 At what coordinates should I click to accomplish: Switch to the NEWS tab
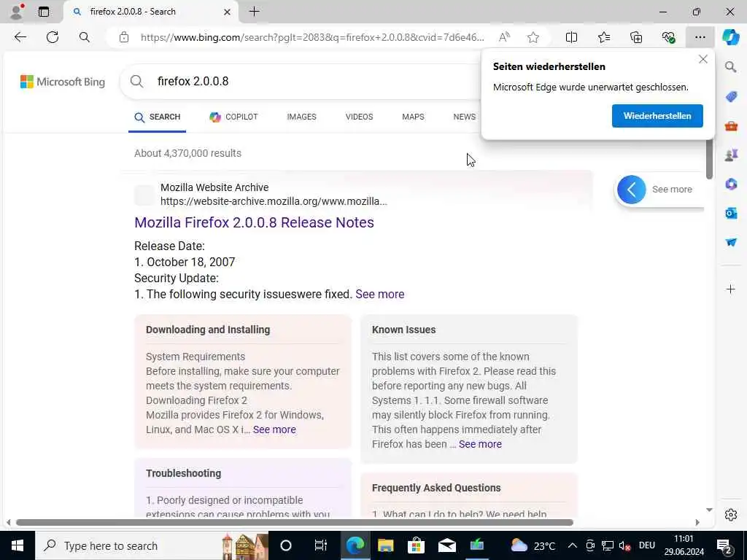point(465,117)
